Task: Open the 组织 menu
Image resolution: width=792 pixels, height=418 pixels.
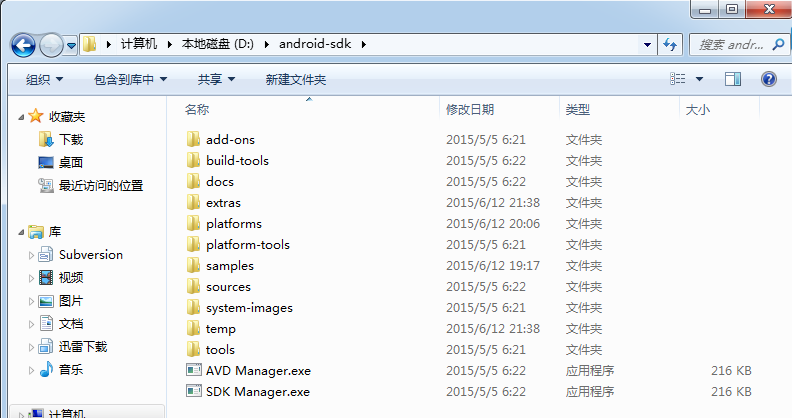Action: pyautogui.click(x=44, y=79)
